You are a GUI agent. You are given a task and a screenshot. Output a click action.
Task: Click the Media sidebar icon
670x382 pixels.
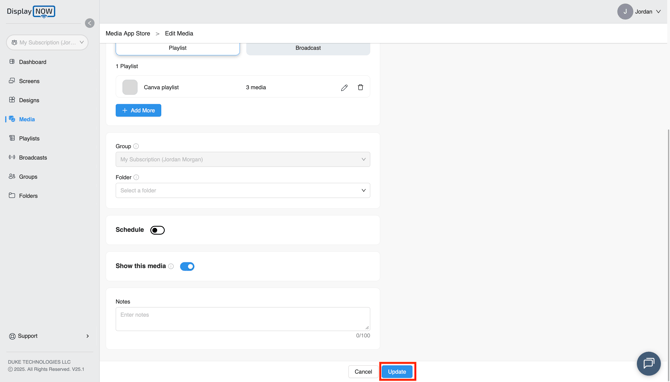coord(12,119)
